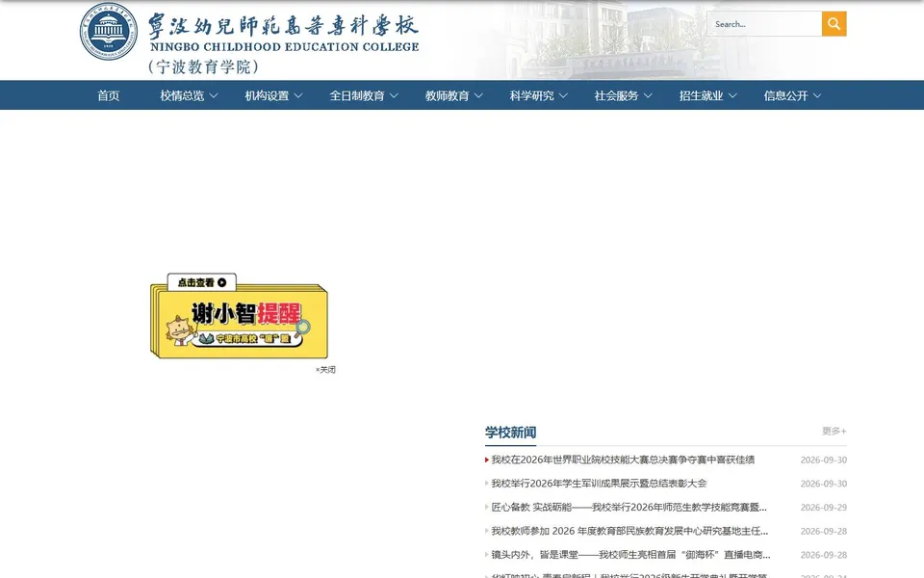Screen dimensions: 924x578
Task: Expand the chevron next to 招生就业
Action: tap(732, 95)
